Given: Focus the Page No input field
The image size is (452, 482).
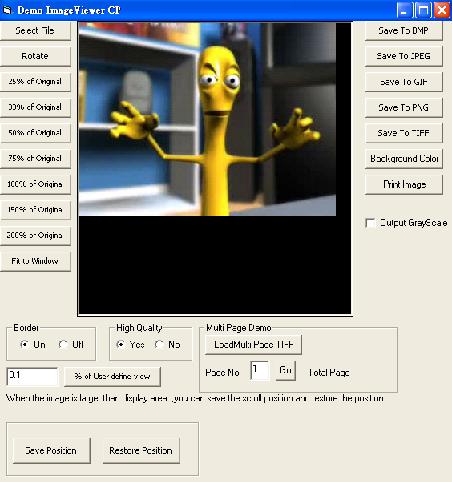Looking at the screenshot, I should (x=260, y=370).
